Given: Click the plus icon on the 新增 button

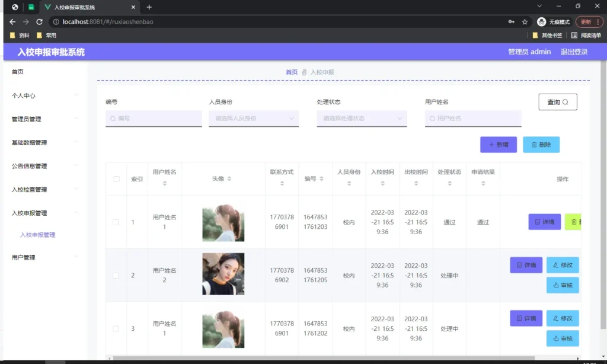Looking at the screenshot, I should [491, 145].
